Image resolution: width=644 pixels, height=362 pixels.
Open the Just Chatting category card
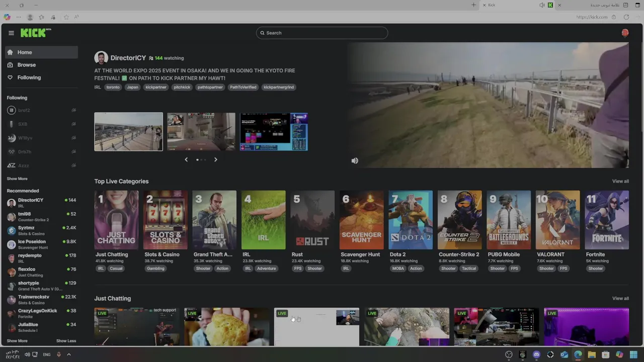[116, 220]
